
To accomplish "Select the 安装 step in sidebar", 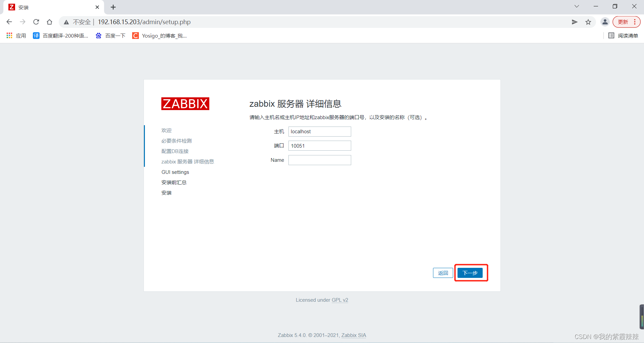I will (x=166, y=193).
